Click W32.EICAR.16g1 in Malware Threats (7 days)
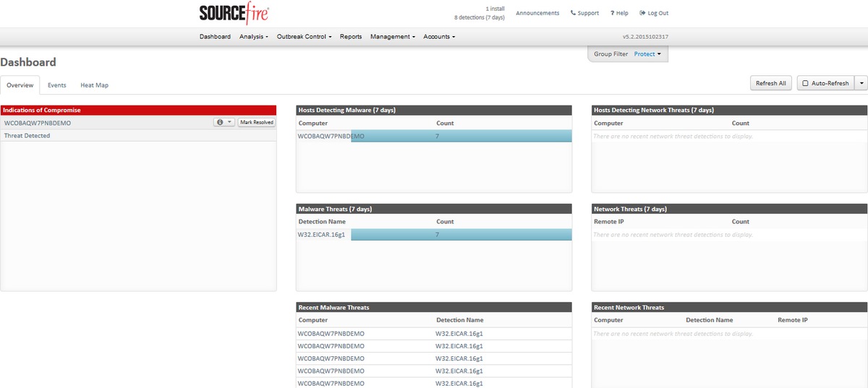868x388 pixels. click(x=321, y=235)
